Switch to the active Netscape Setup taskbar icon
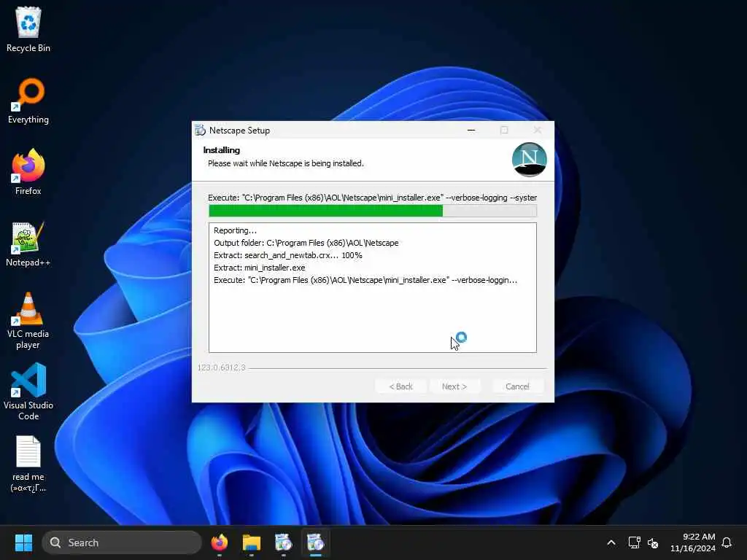The image size is (747, 560). 315,542
